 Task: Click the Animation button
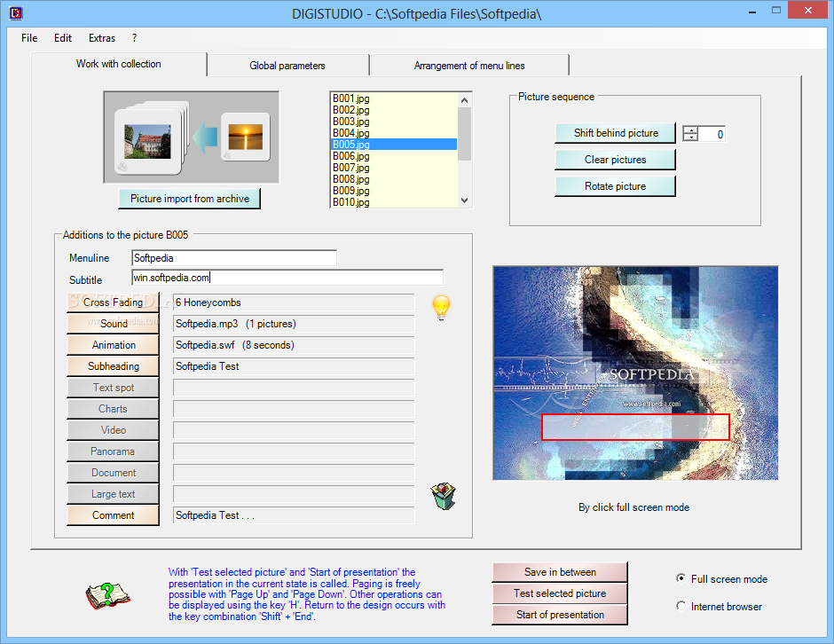point(113,344)
